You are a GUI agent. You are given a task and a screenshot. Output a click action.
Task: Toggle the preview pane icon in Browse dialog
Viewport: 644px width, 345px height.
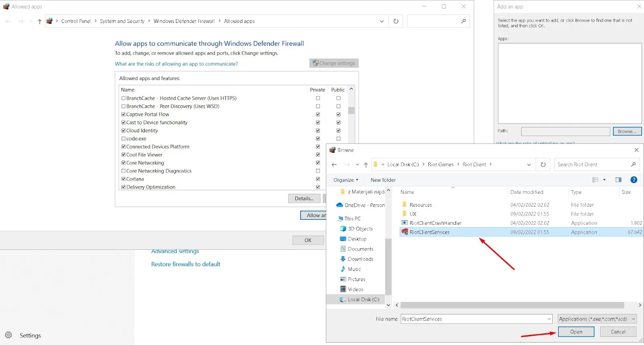[618, 180]
